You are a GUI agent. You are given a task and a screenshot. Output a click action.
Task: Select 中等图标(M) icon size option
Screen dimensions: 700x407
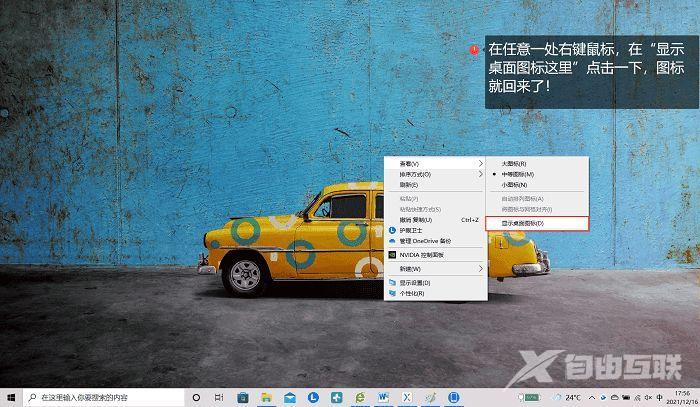tap(537, 174)
